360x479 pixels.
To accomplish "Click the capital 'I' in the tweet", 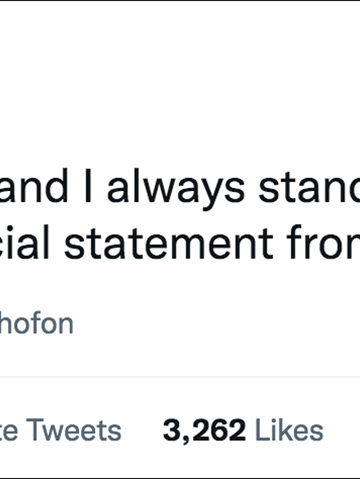I will pyautogui.click(x=88, y=187).
